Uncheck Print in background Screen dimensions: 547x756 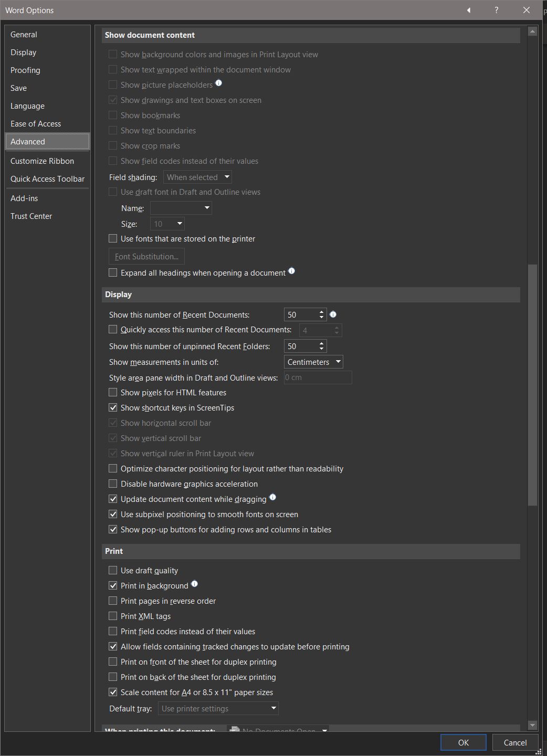pyautogui.click(x=113, y=585)
